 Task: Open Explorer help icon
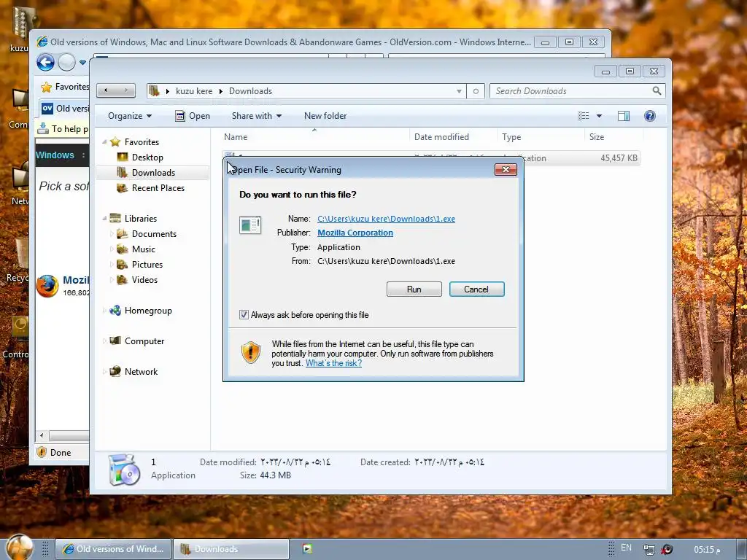[650, 116]
